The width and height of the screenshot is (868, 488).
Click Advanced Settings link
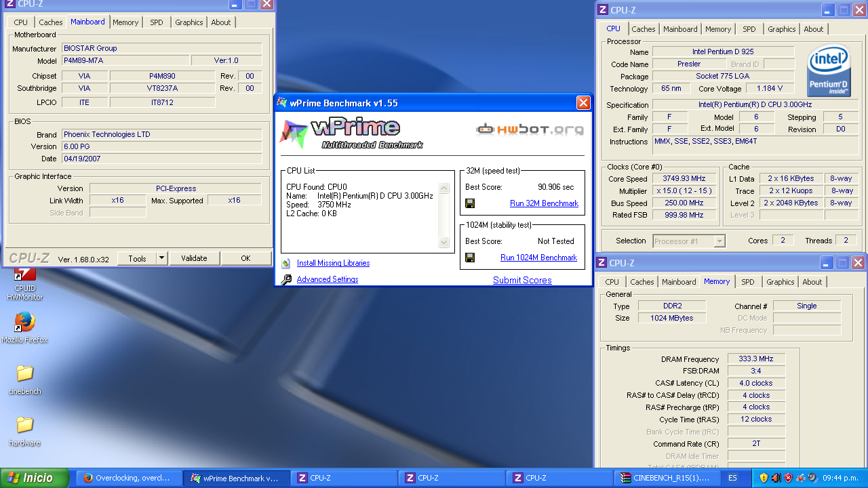pos(328,279)
